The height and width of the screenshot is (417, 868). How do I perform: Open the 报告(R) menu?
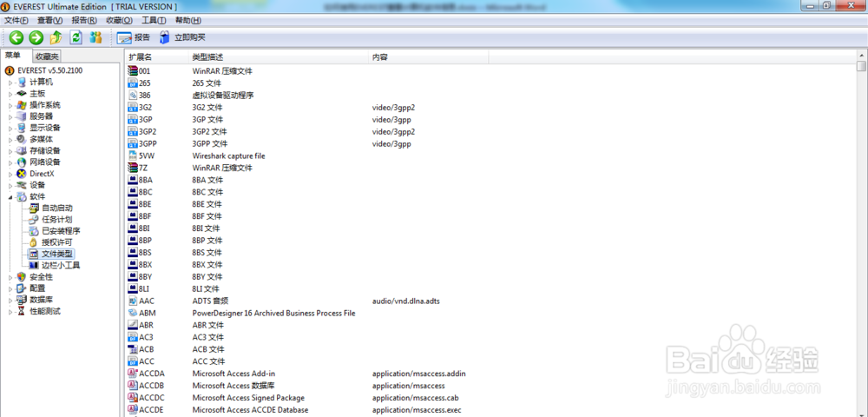pos(84,21)
